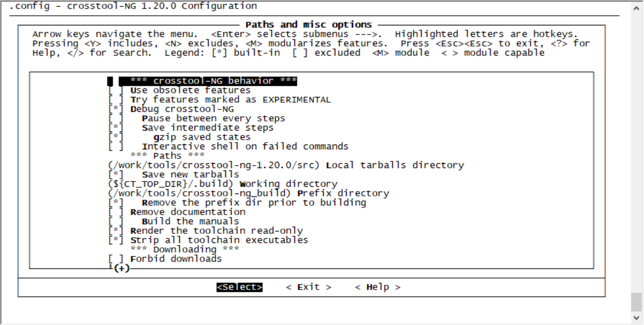Uncheck Debug crosstool-NG option
The height and width of the screenshot is (325, 644).
[116, 109]
